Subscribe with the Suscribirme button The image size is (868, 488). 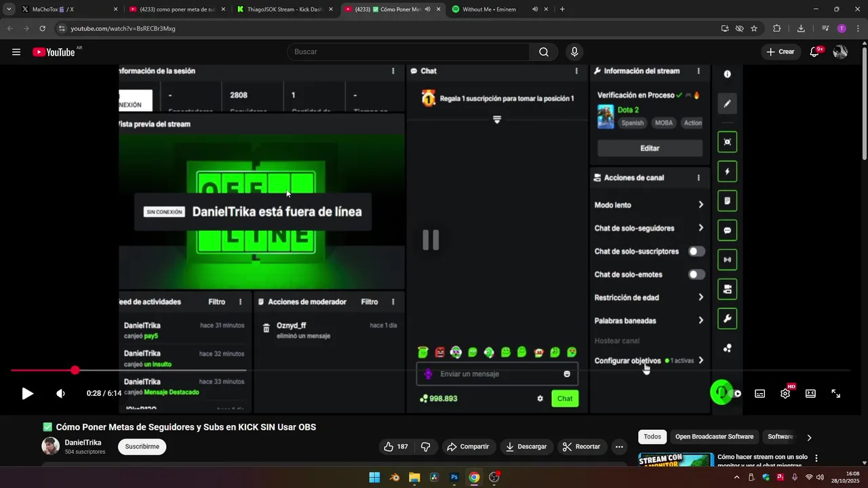click(x=142, y=447)
